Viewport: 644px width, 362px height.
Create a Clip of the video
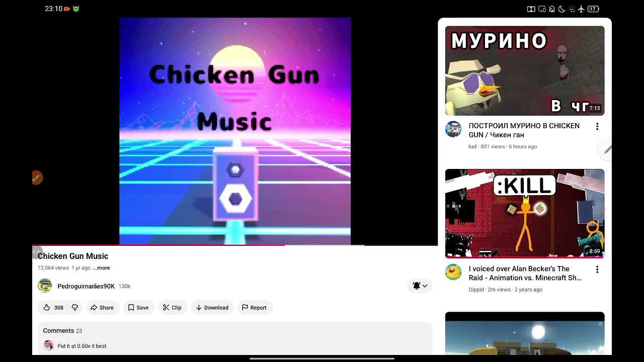coord(173,308)
